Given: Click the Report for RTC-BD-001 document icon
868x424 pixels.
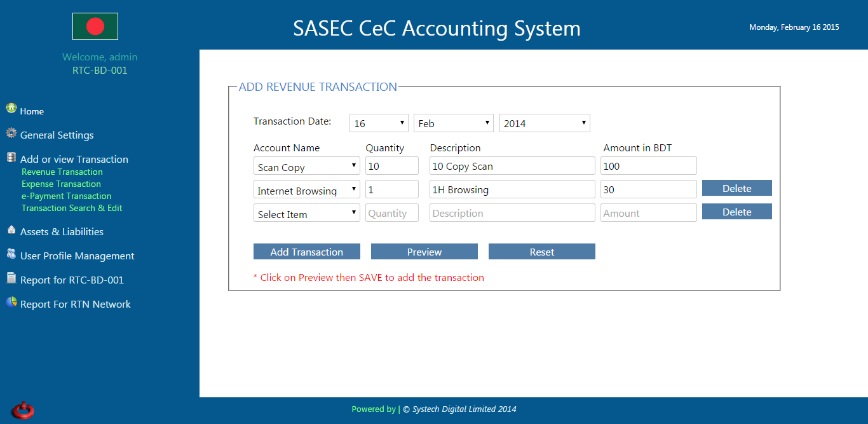Looking at the screenshot, I should tap(11, 278).
